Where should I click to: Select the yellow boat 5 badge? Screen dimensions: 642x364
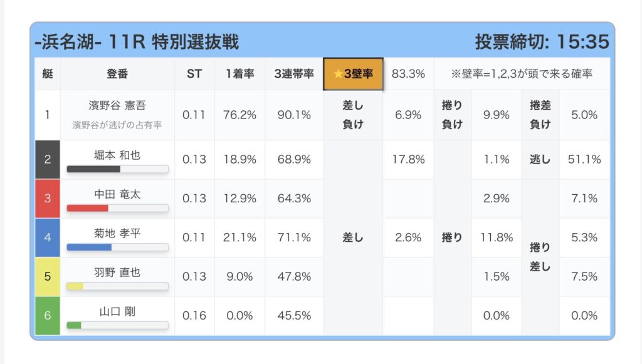48,276
